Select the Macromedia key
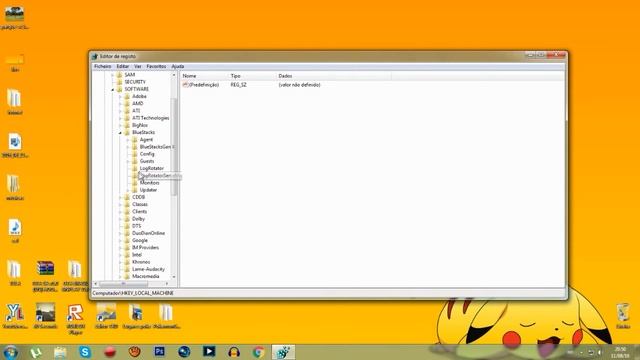Image resolution: width=640 pixels, height=360 pixels. tap(145, 277)
